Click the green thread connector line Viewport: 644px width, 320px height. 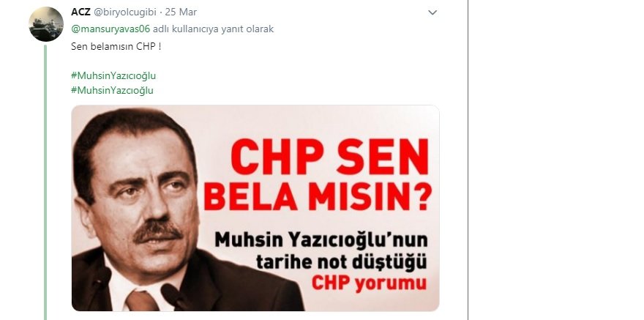45,182
